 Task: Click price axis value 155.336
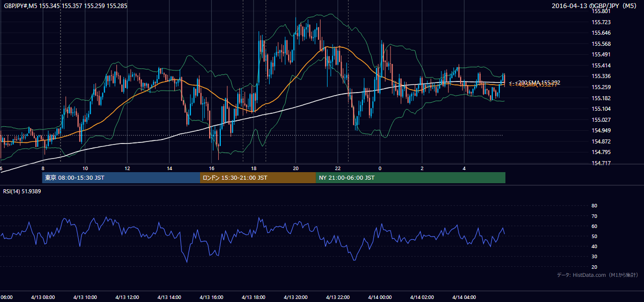601,77
